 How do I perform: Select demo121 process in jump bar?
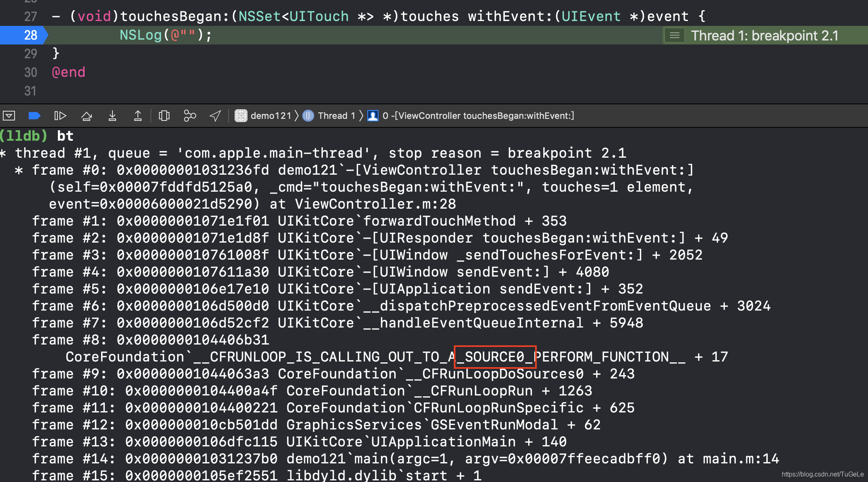(x=271, y=116)
